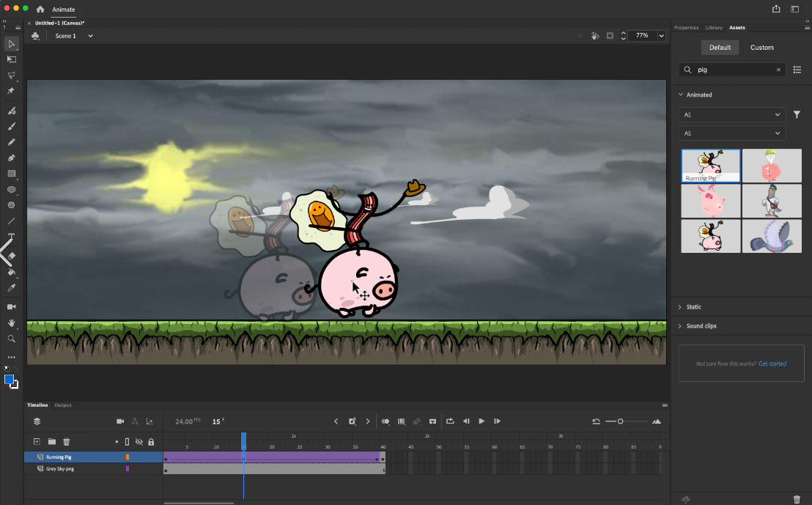Click the blue fill color swatch

10,379
